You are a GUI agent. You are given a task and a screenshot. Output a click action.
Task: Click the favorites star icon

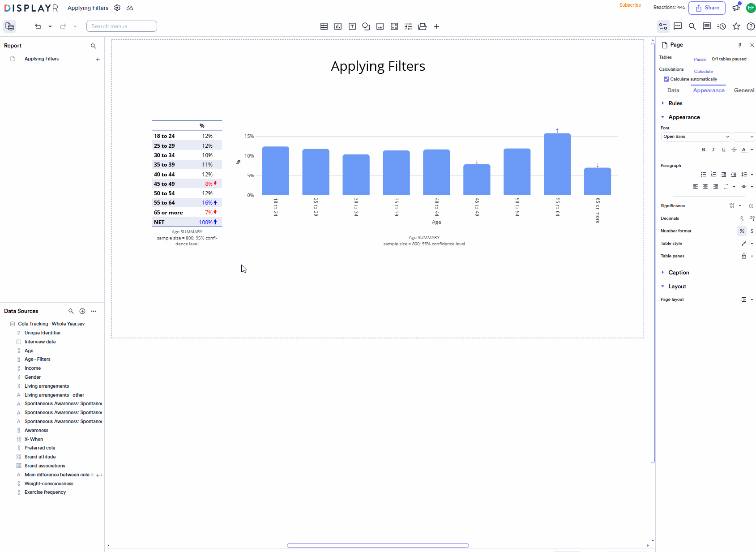coord(736,26)
